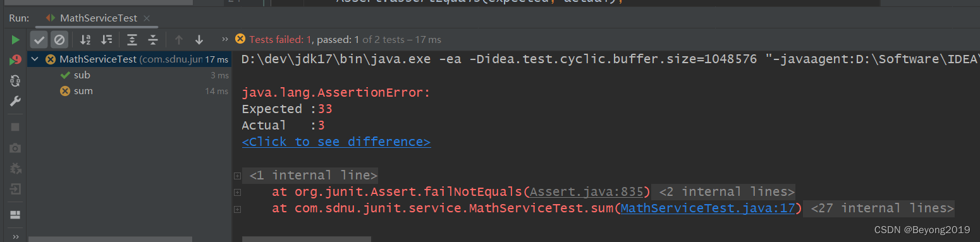The height and width of the screenshot is (242, 980).
Task: Jump to next failed test arrow
Action: point(199,40)
